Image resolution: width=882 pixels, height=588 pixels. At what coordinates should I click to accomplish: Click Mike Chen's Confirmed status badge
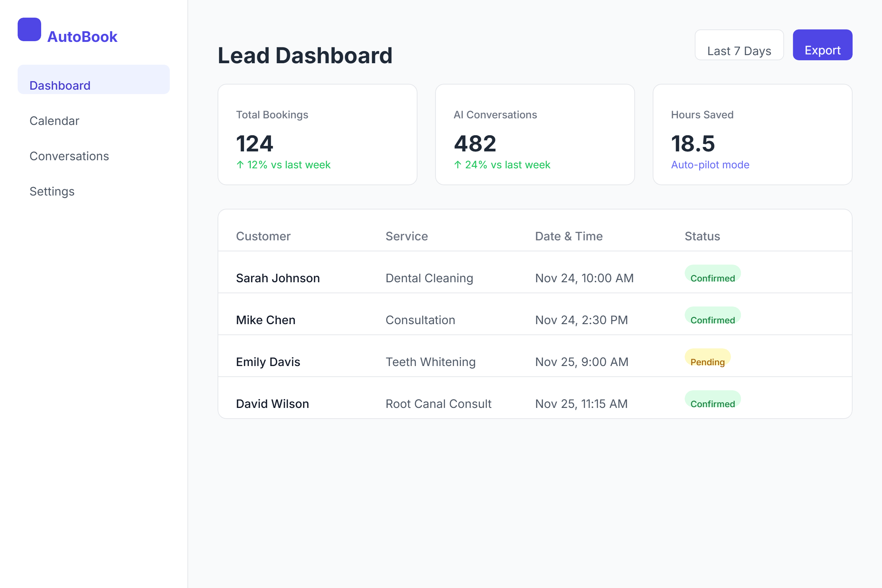[x=713, y=316]
